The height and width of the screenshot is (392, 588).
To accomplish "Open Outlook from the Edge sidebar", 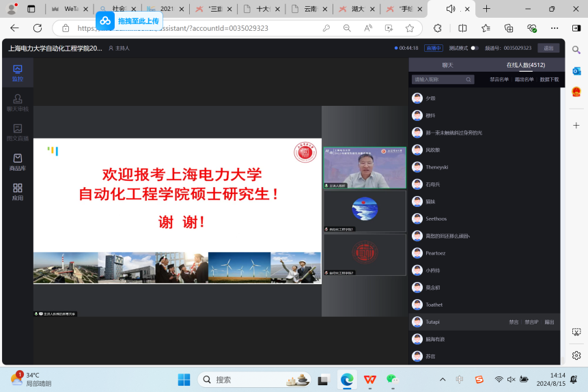I will pos(576,71).
